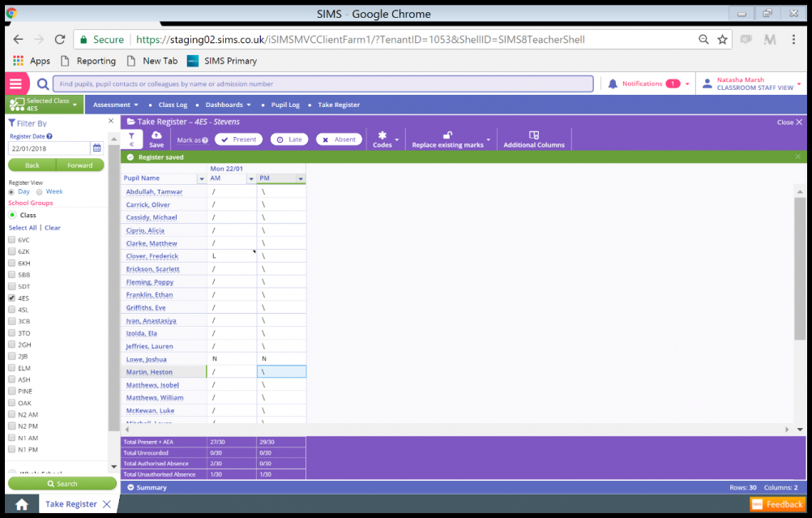Expand the Notifications dropdown arrow

[687, 84]
